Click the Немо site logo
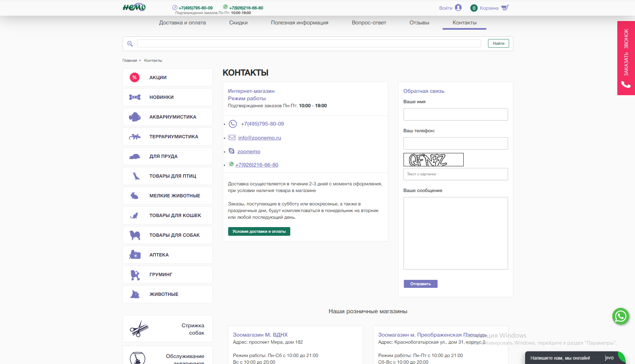Screen dimensions: 635x364 [134, 7]
